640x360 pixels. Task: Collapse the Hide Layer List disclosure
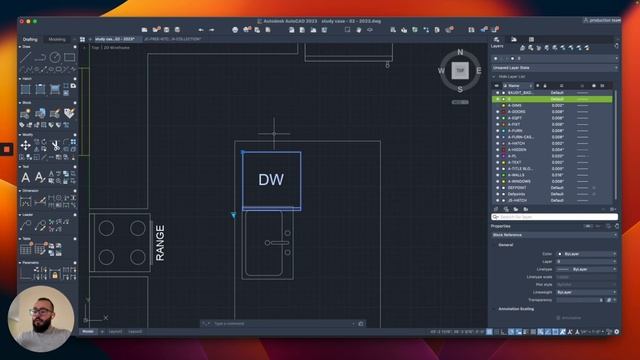coord(495,76)
